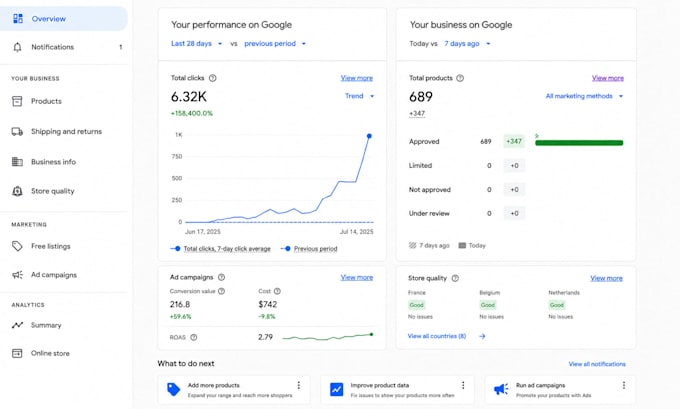Click View more in Total products card
The width and height of the screenshot is (680, 409).
(608, 78)
